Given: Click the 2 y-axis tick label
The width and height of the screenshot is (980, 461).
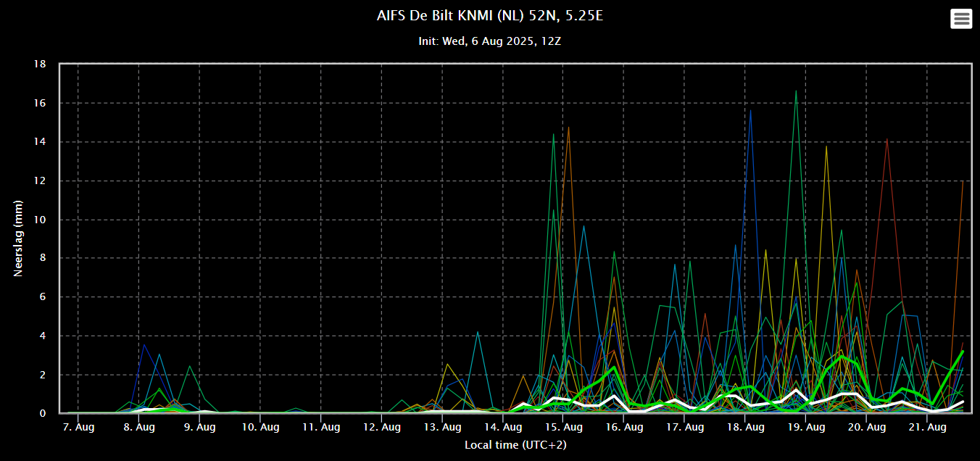Looking at the screenshot, I should (43, 375).
